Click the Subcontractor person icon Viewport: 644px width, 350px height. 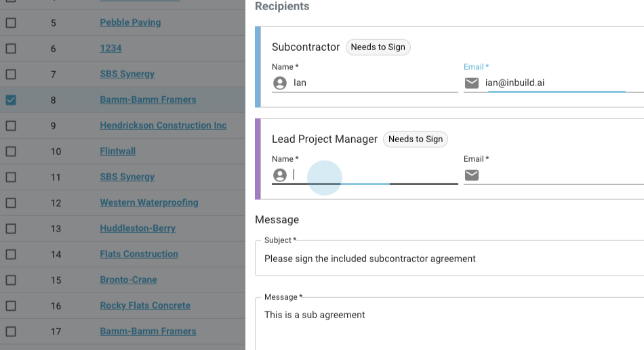coord(279,83)
